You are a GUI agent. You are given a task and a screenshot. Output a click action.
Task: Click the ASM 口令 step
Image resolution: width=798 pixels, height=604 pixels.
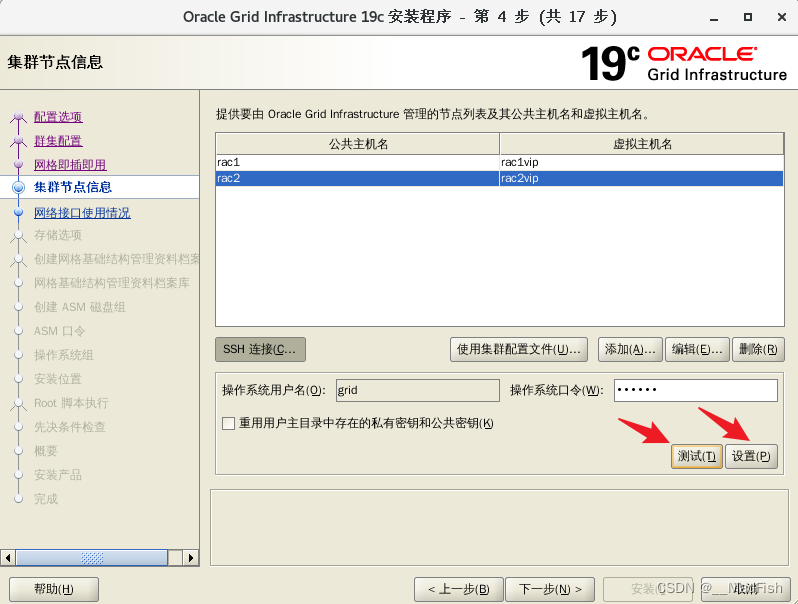point(60,331)
